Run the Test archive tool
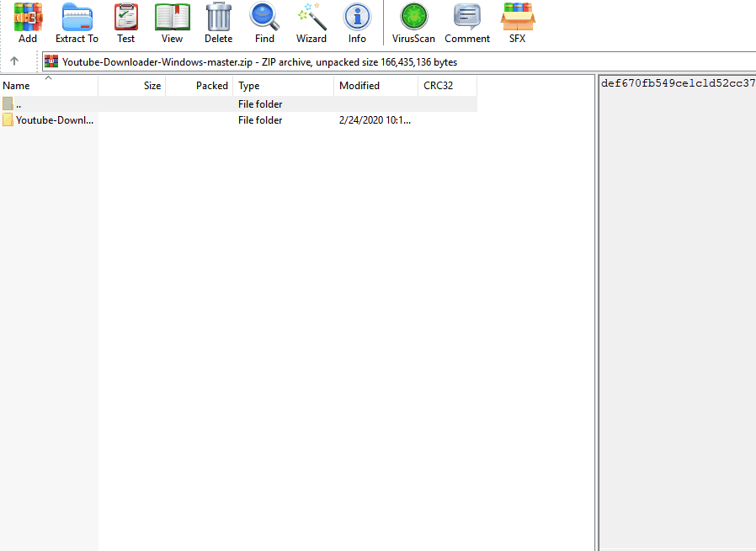 [x=125, y=23]
